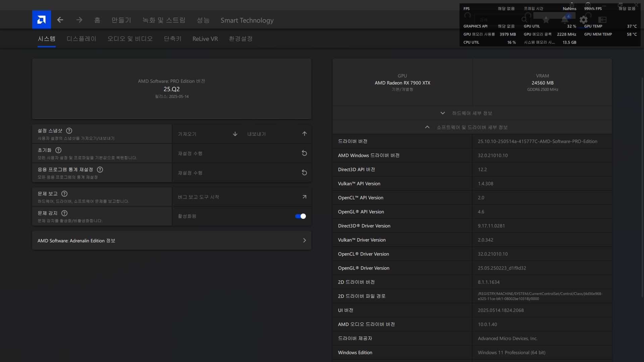Click the AMD Radeon RX 7900 XTX GPU card

click(x=402, y=82)
